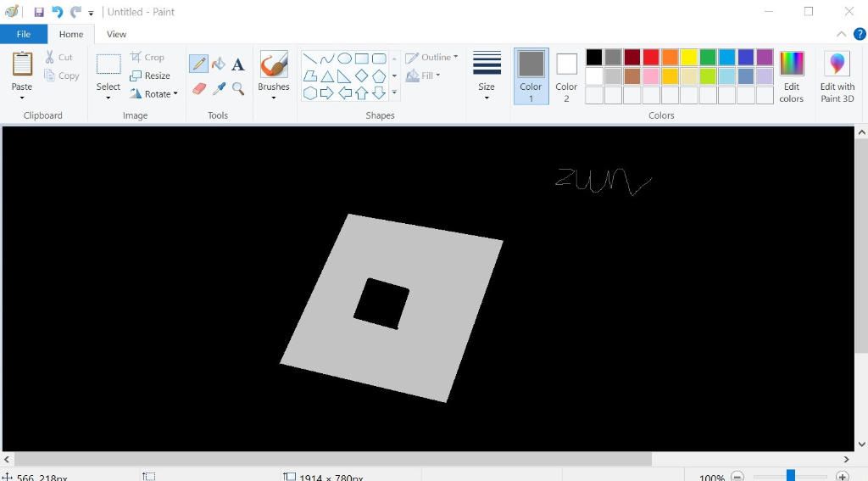This screenshot has width=868, height=481.
Task: Switch to the Home tab
Action: pyautogui.click(x=71, y=34)
